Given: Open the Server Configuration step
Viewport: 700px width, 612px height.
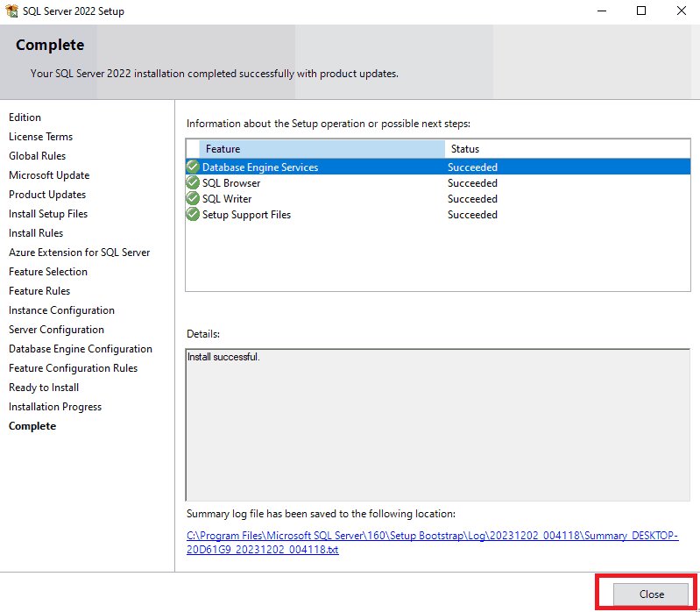Looking at the screenshot, I should point(56,330).
